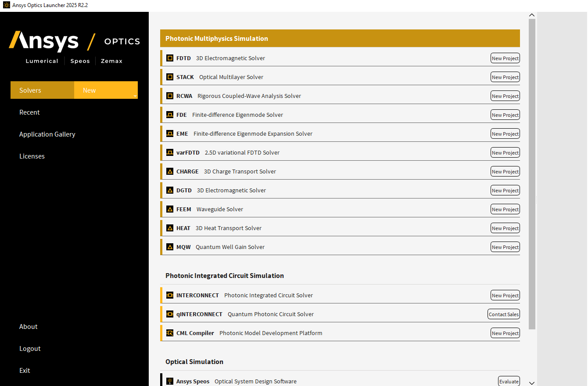Image resolution: width=588 pixels, height=386 pixels.
Task: Select the 3D Heat Transport Solver row
Action: click(x=340, y=228)
